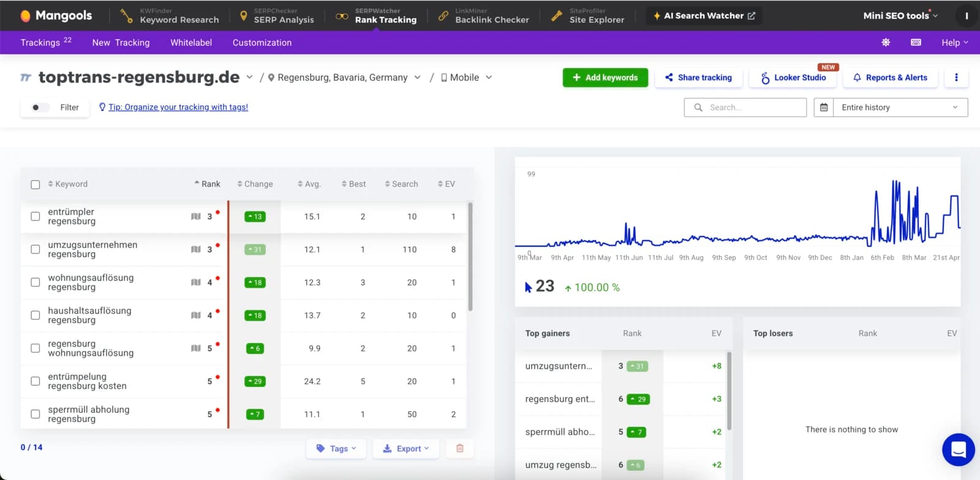Click map pack icon for entrümpler regensburg

(x=196, y=216)
